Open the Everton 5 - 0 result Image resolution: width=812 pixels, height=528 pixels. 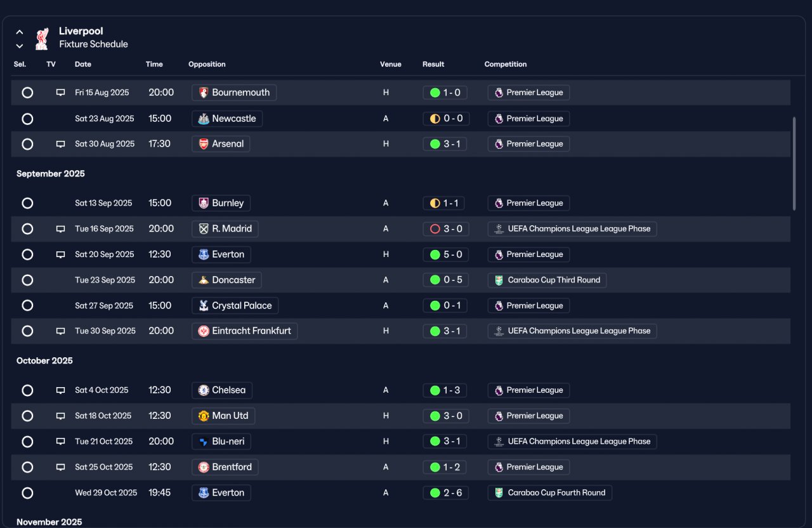point(446,254)
